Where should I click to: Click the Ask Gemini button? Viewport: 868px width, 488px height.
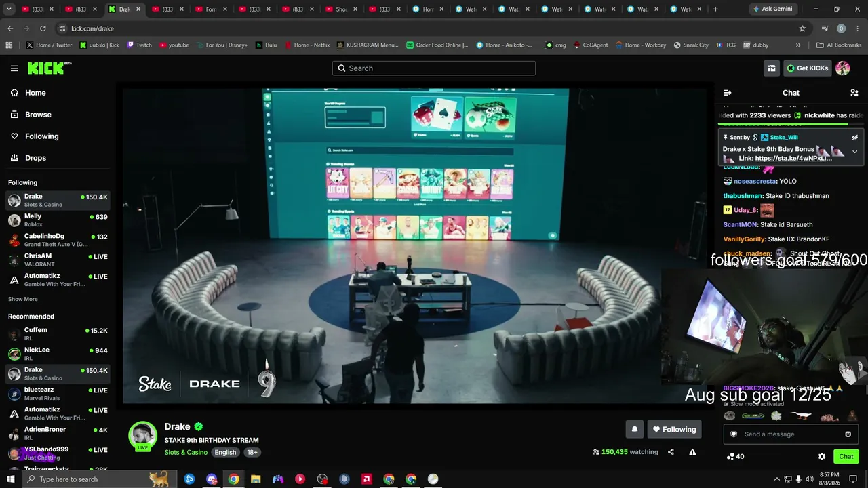point(772,9)
